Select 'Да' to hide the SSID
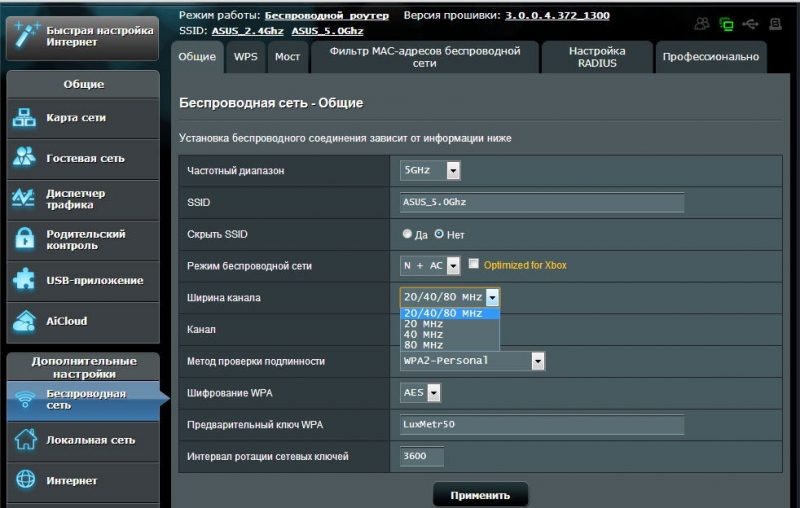The height and width of the screenshot is (508, 800). 407,234
